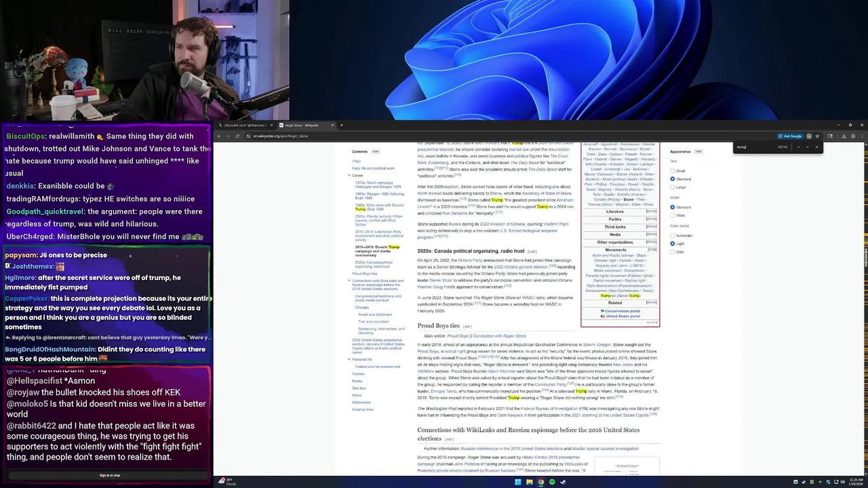
Task: Open Steam from the taskbar
Action: (563, 482)
